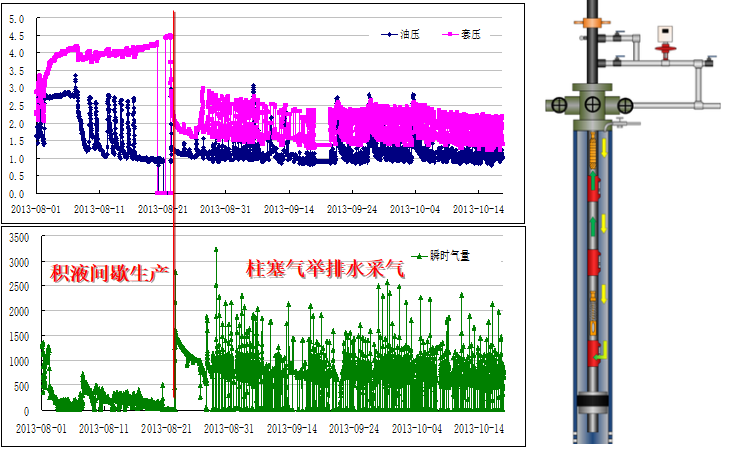Select the 油压 legend entry
The height and width of the screenshot is (449, 729).
400,35
